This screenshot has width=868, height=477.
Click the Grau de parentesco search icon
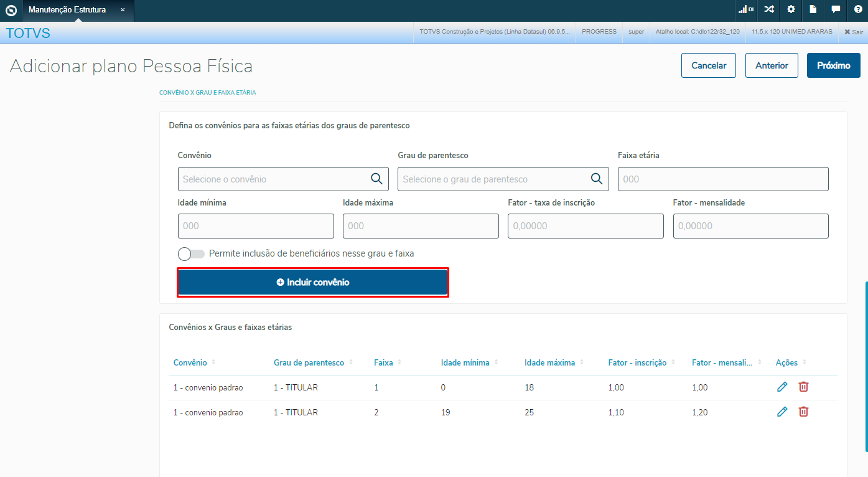(x=596, y=179)
